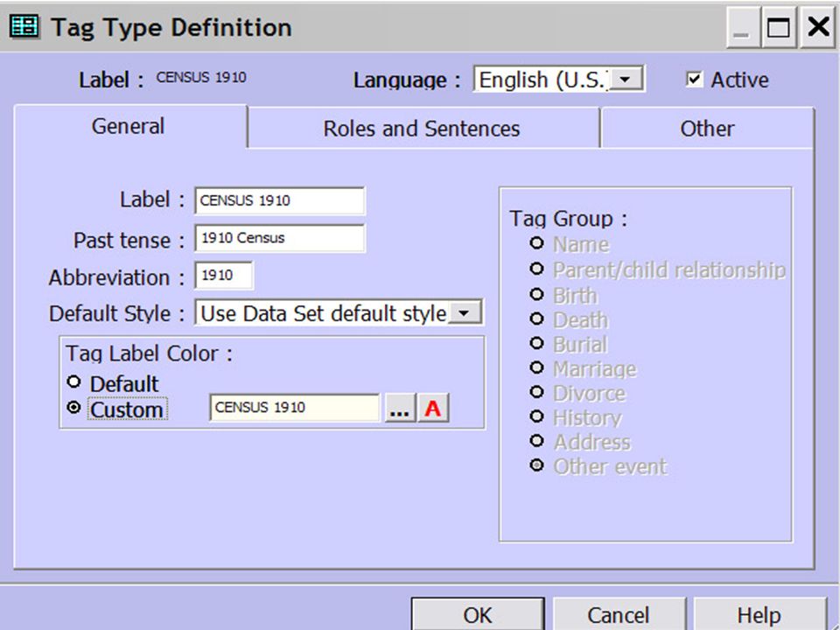Select Custom tag label color

73,409
